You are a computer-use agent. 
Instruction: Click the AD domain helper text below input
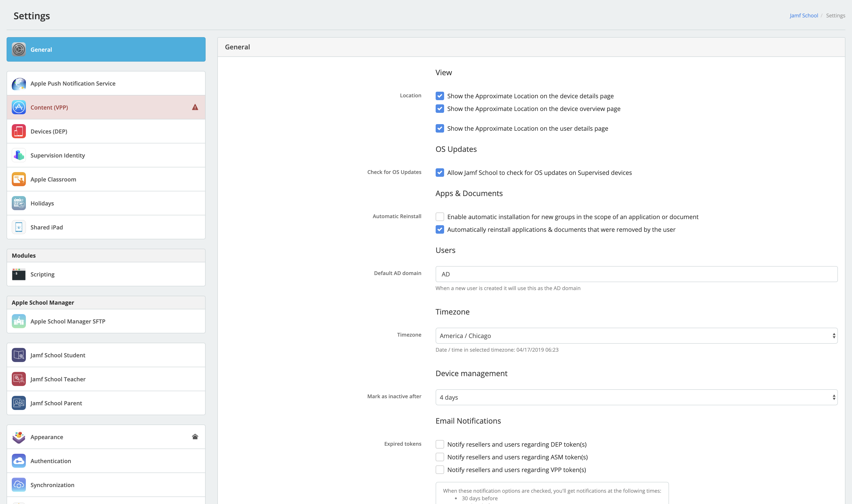[508, 288]
